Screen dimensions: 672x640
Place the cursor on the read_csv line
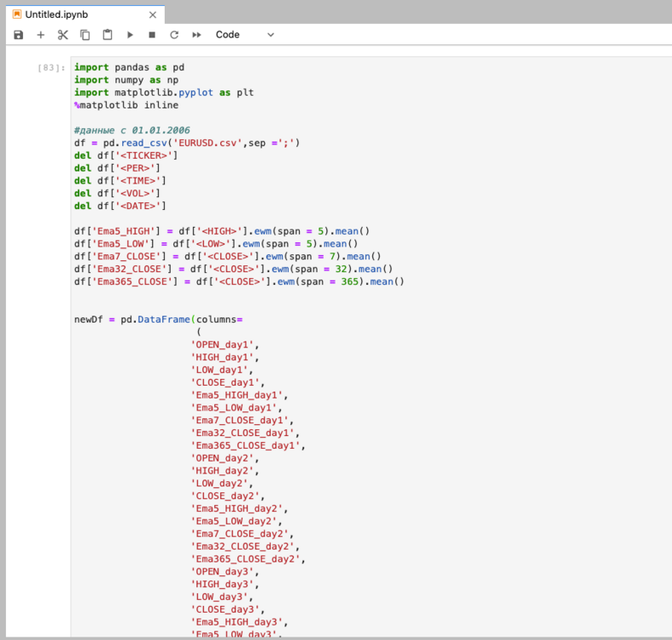(187, 143)
